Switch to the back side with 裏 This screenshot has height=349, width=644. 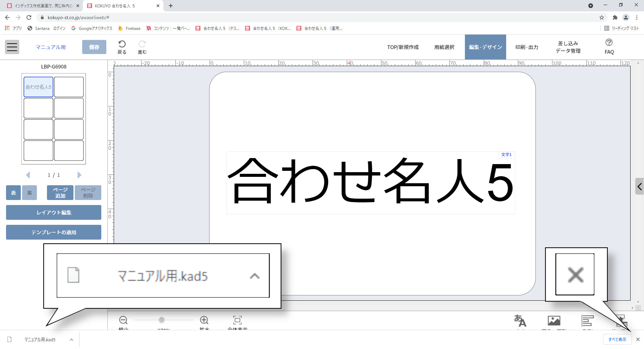pyautogui.click(x=29, y=193)
